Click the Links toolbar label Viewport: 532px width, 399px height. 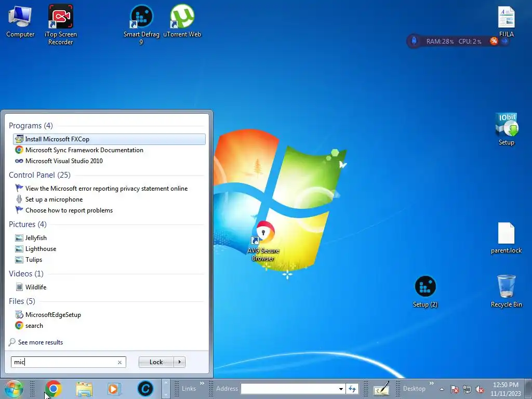[x=189, y=389]
